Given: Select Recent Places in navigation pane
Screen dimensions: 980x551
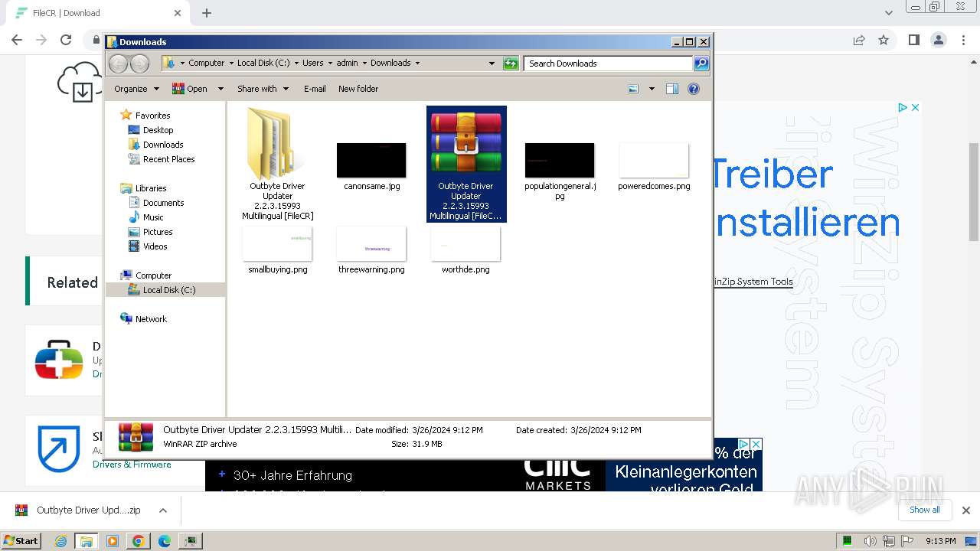Looking at the screenshot, I should pyautogui.click(x=168, y=159).
